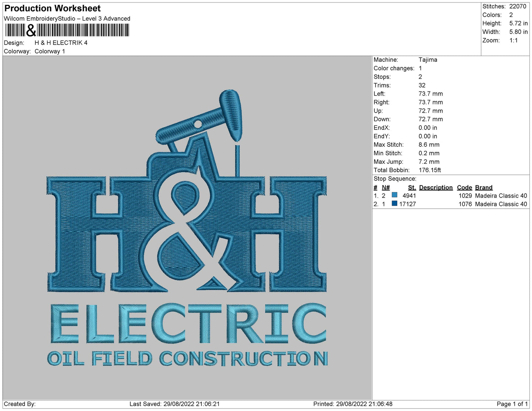Click Total Bobbin value 176.15ft
532x411 pixels.
[430, 170]
